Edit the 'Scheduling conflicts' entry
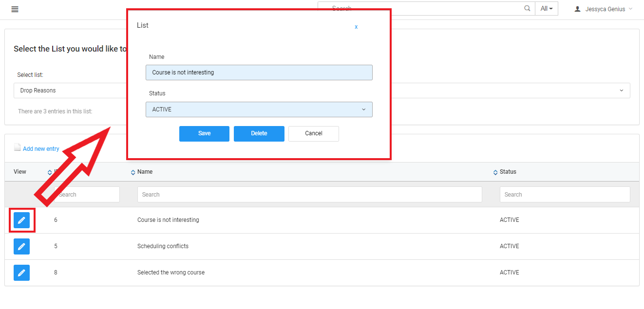 click(21, 246)
